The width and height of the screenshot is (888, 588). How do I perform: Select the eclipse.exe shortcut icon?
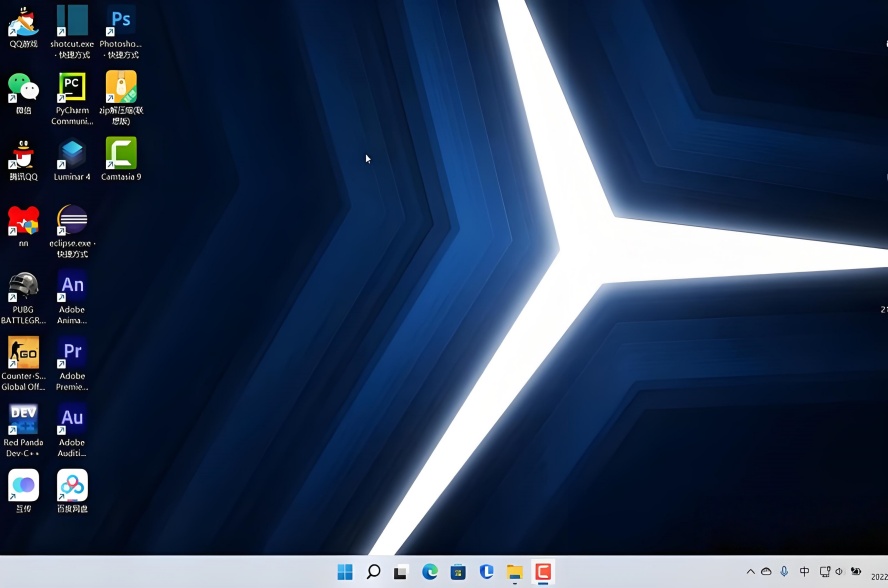pyautogui.click(x=72, y=220)
